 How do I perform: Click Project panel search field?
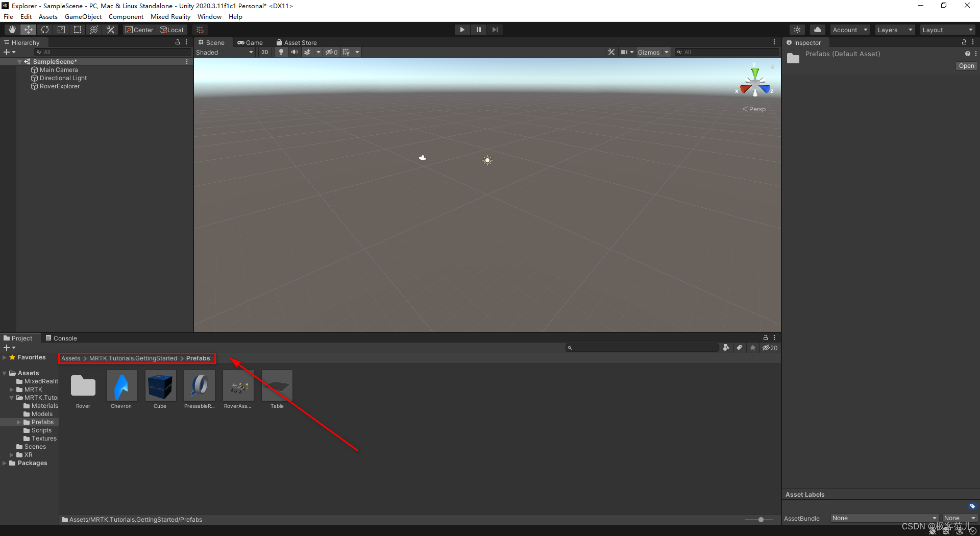642,348
